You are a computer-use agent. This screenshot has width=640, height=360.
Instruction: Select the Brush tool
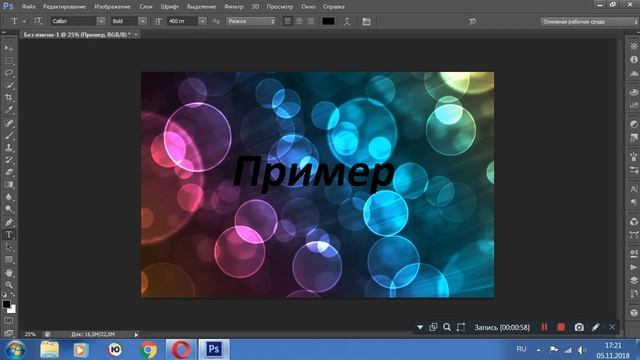pyautogui.click(x=9, y=135)
